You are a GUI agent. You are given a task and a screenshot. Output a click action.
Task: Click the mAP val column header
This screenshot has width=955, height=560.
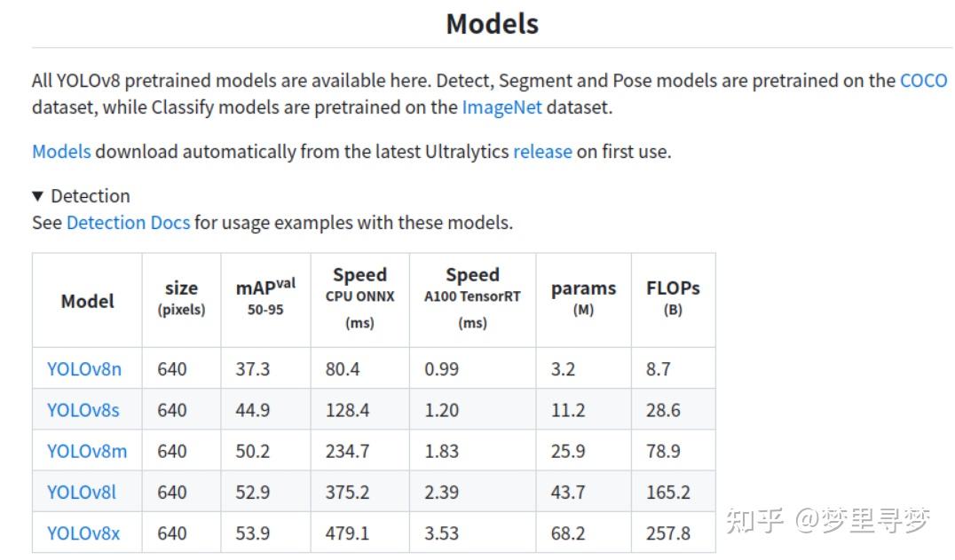(x=265, y=296)
